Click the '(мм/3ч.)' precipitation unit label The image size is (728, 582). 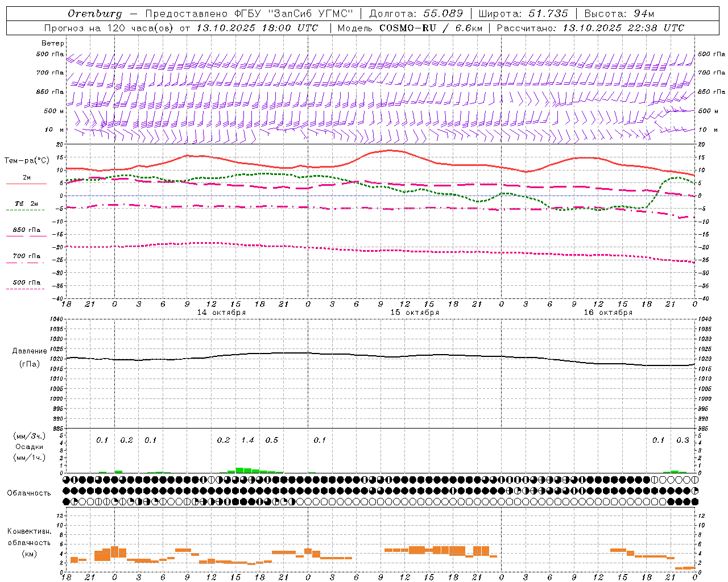click(x=30, y=436)
